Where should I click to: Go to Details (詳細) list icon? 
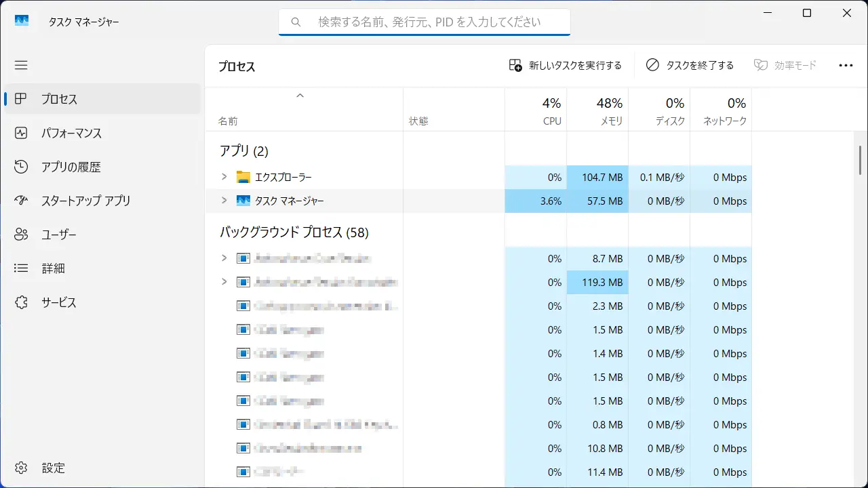click(x=21, y=268)
